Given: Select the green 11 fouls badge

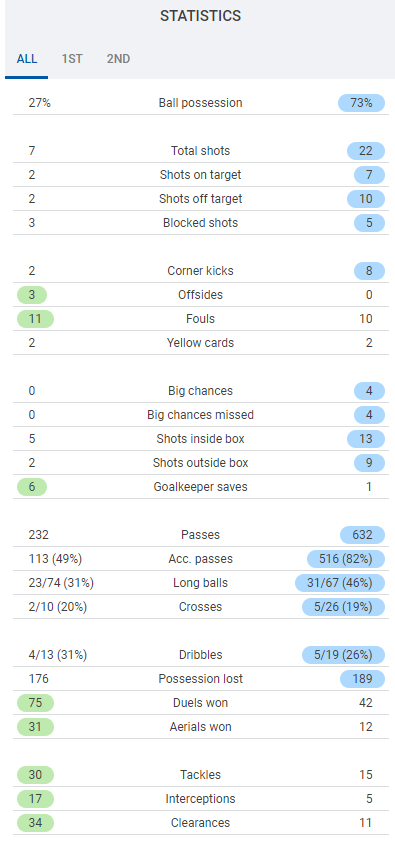Looking at the screenshot, I should click(x=36, y=319).
